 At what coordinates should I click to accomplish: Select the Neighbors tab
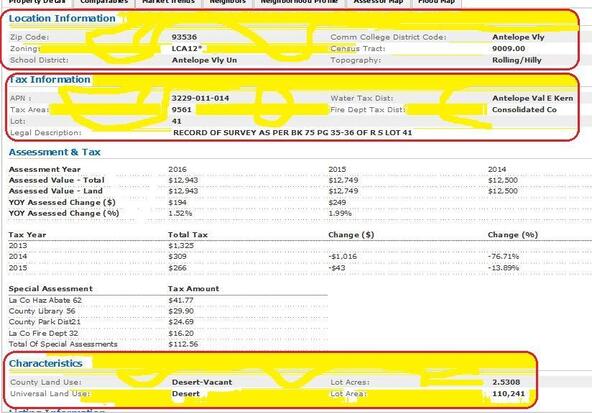pos(228,2)
